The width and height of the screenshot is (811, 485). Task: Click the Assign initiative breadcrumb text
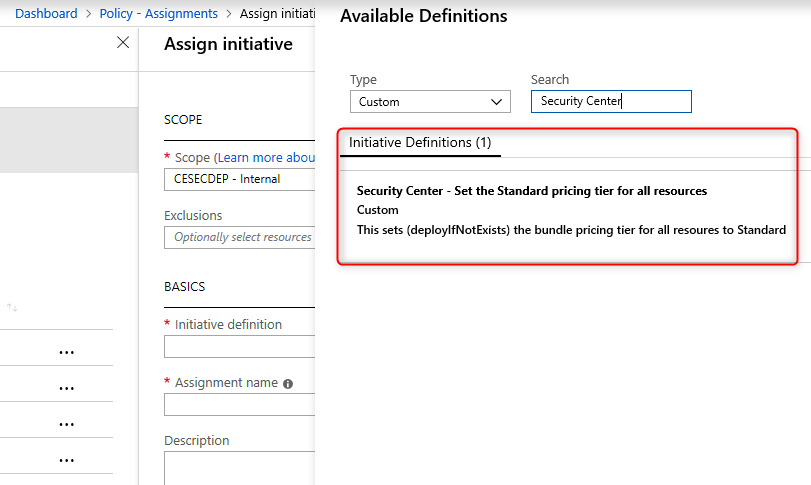click(277, 13)
